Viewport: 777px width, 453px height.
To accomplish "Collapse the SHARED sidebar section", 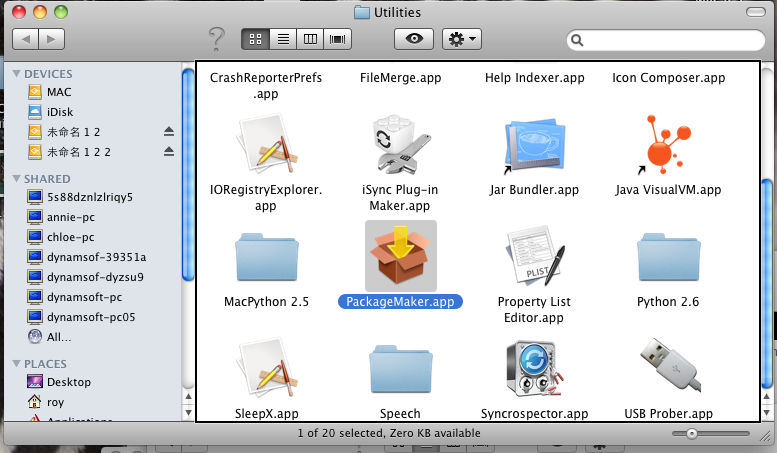I will point(17,179).
